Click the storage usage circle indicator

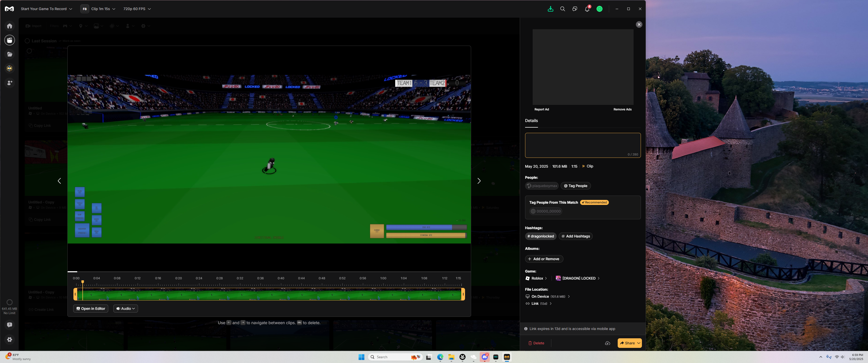coord(9,302)
